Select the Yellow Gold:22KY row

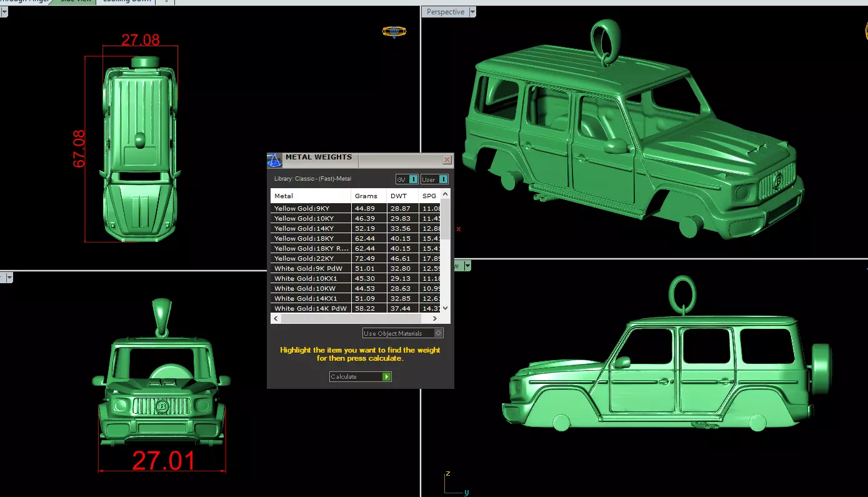356,258
